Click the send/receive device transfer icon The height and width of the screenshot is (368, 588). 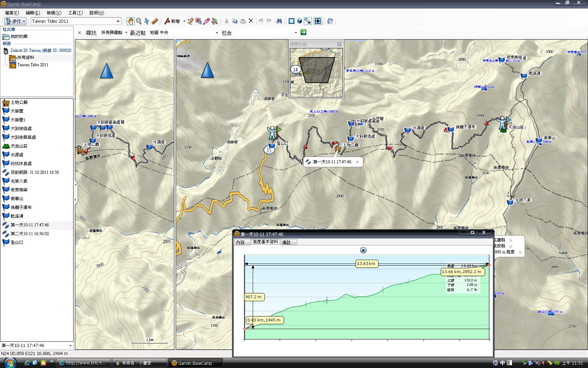[x=330, y=21]
